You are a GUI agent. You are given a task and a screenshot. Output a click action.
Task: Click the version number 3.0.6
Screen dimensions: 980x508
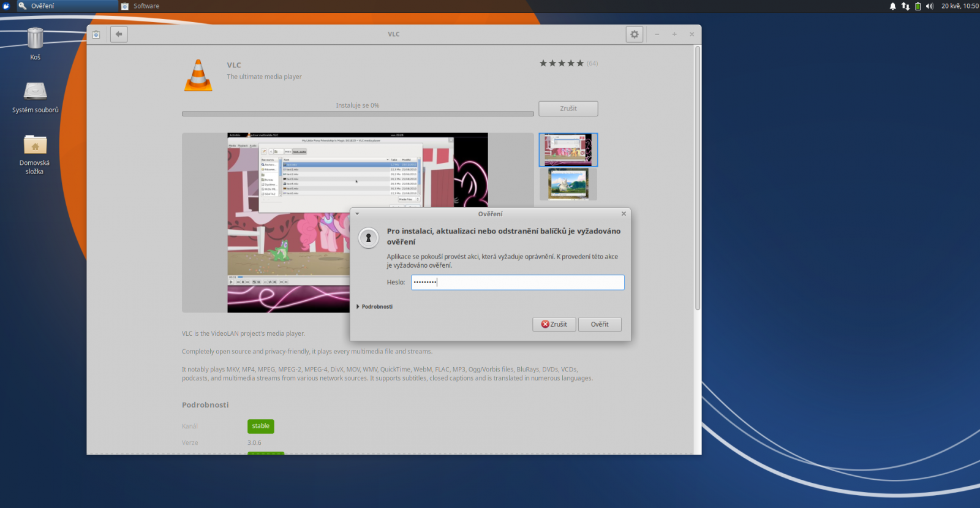[x=254, y=442]
